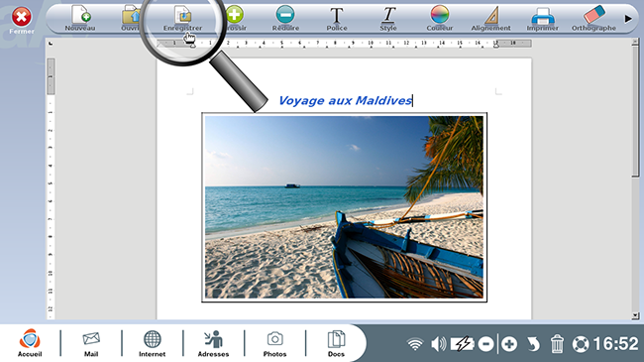This screenshot has height=362, width=644.
Task: Open the Adresses contacts app
Action: click(213, 343)
